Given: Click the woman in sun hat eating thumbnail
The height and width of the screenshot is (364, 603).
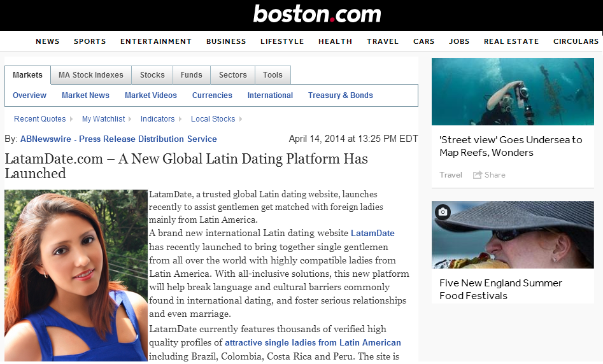Looking at the screenshot, I should pos(513,235).
